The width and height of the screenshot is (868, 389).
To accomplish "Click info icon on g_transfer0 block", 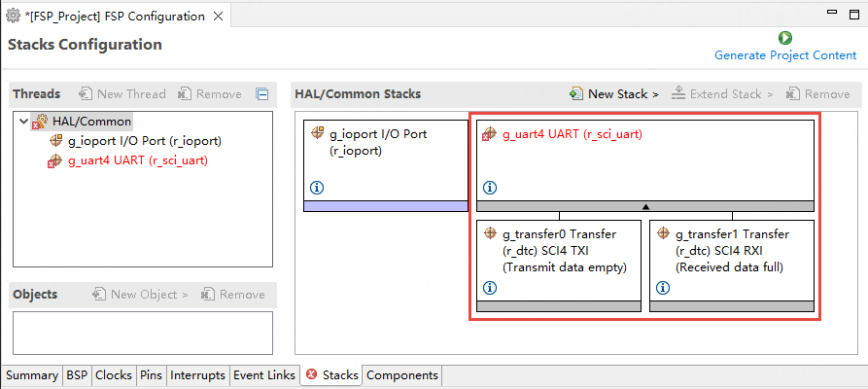I will (490, 288).
